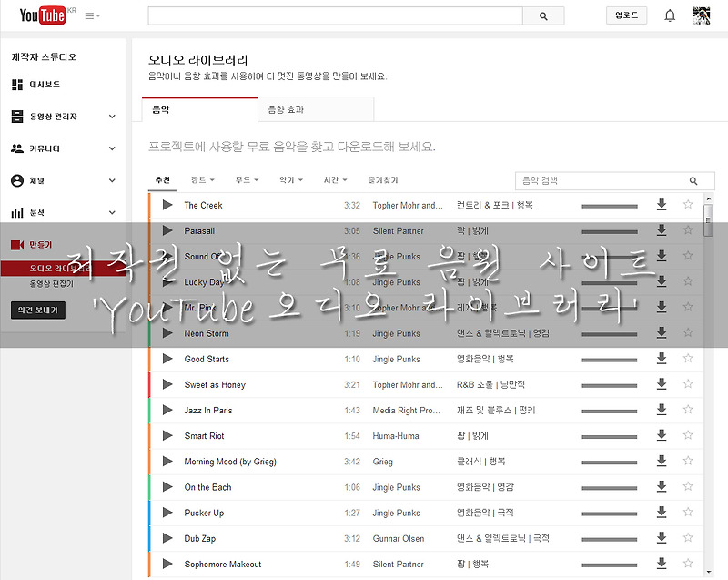Play Sweet as Honey track

tap(167, 384)
